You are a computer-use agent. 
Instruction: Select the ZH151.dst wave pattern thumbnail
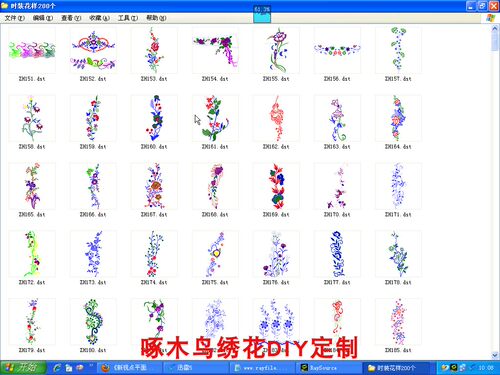coord(32,51)
